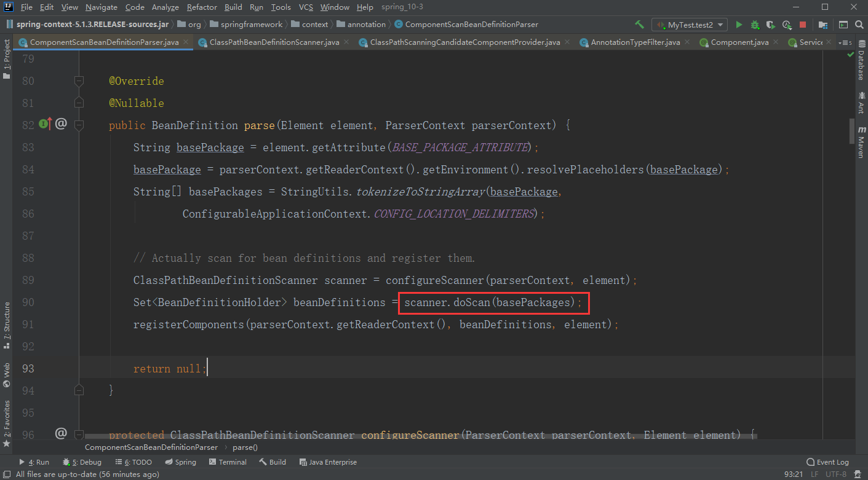This screenshot has width=868, height=480.
Task: Close the Component.java tab
Action: 775,42
